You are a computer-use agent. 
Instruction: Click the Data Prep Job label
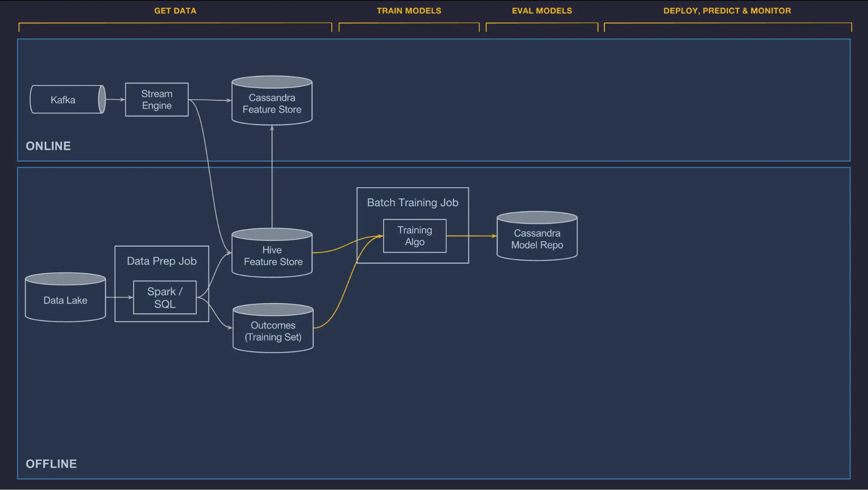(x=162, y=261)
